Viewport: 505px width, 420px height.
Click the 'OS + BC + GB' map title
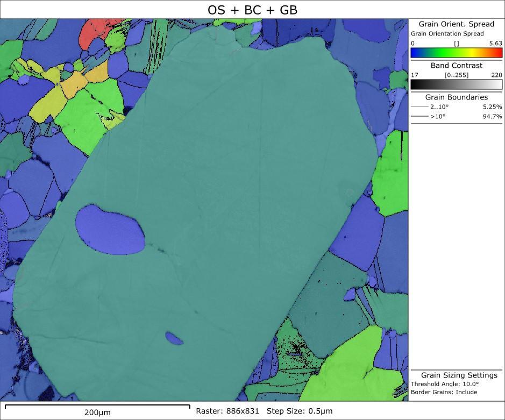coord(252,10)
